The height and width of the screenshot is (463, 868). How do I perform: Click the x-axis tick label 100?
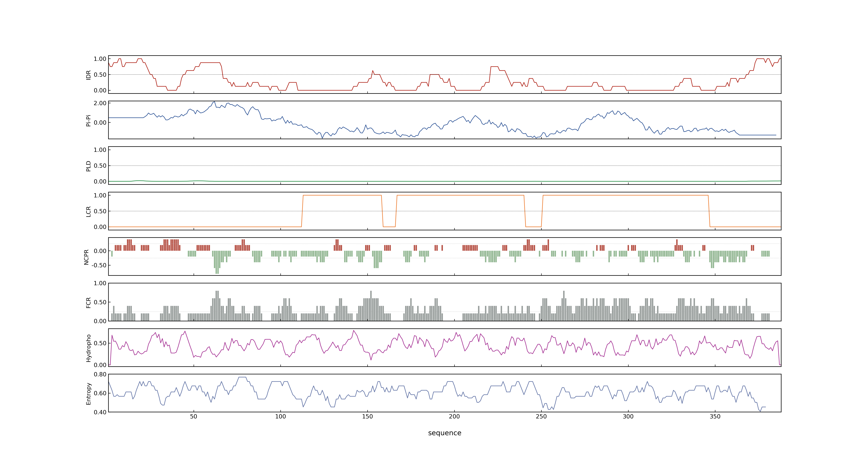(x=280, y=416)
